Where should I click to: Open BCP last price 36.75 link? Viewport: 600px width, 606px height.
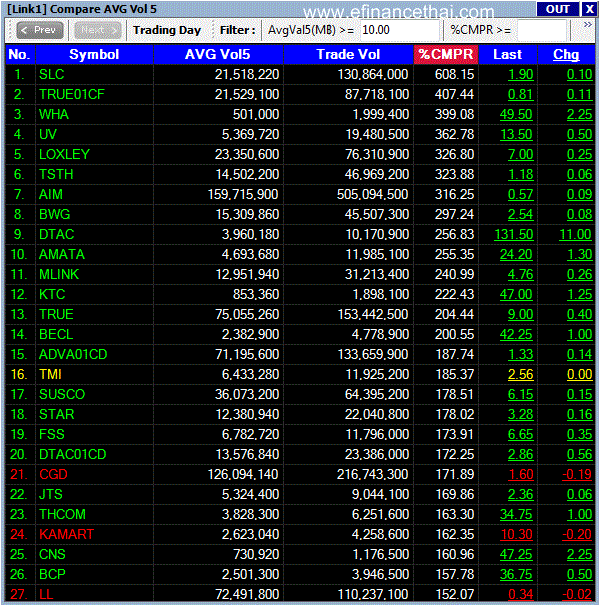[x=516, y=575]
